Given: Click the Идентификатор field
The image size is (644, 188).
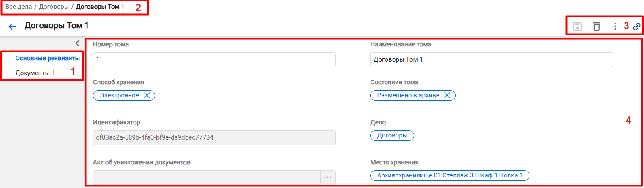Looking at the screenshot, I should [x=214, y=137].
